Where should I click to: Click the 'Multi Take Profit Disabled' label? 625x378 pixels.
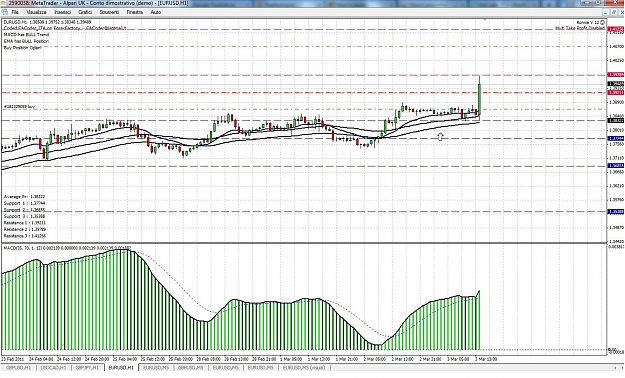pyautogui.click(x=580, y=28)
